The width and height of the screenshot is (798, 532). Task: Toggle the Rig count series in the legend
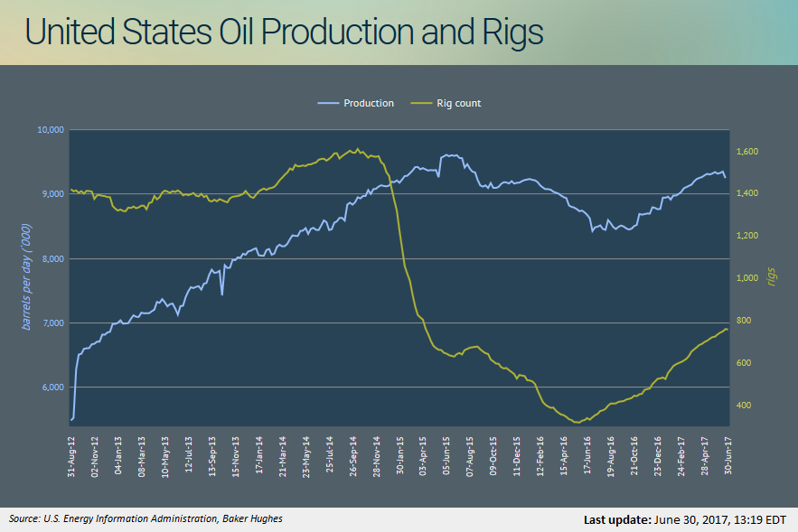[x=461, y=103]
